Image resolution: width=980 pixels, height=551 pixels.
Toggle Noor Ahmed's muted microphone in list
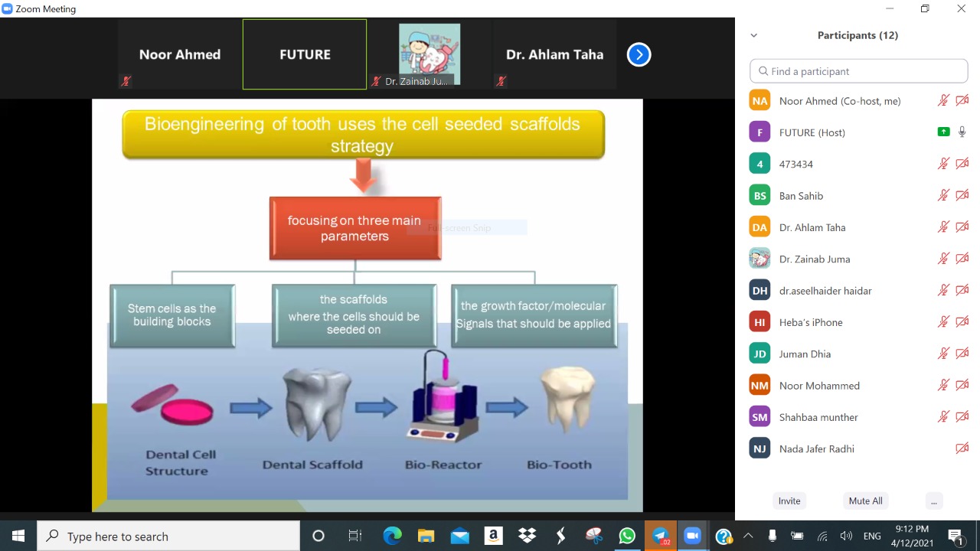[x=943, y=101]
